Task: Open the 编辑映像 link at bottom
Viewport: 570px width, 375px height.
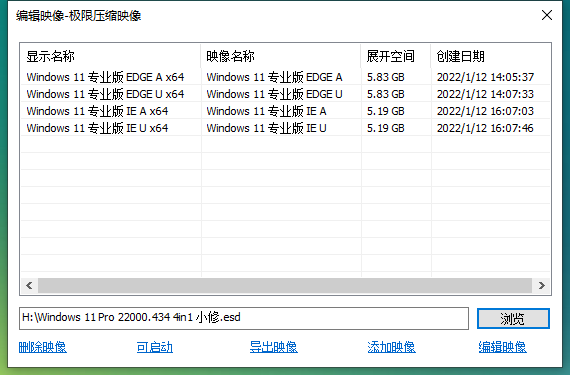Action: pos(502,347)
